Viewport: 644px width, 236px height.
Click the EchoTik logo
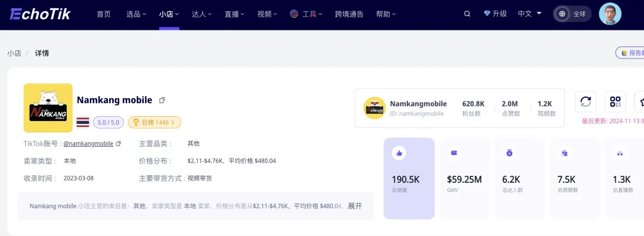41,14
